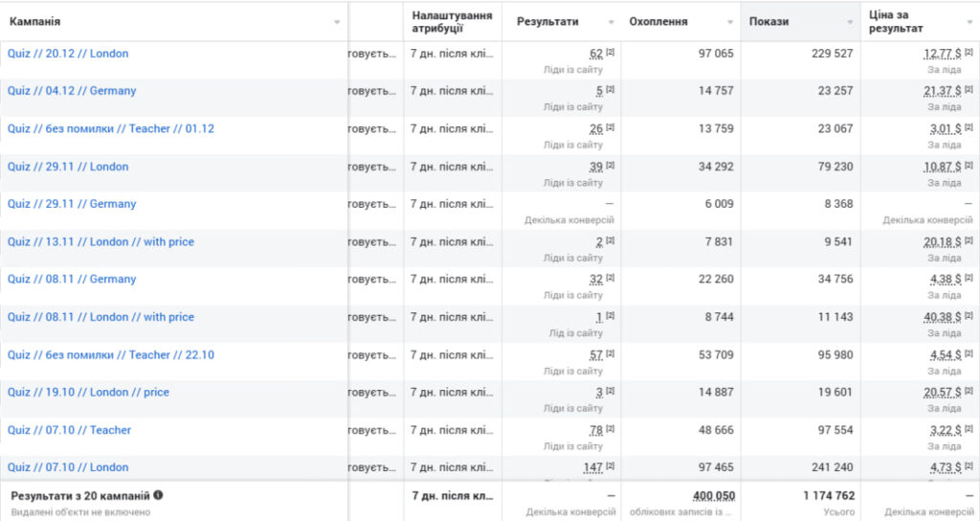Click the footnote marker next to 32 results
980x521 pixels.
click(x=610, y=279)
